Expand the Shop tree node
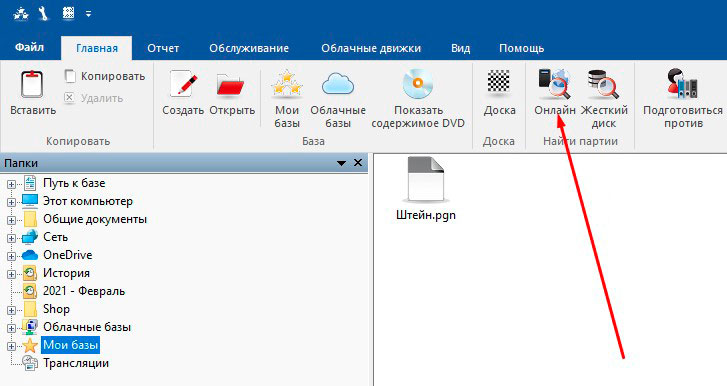 point(11,310)
